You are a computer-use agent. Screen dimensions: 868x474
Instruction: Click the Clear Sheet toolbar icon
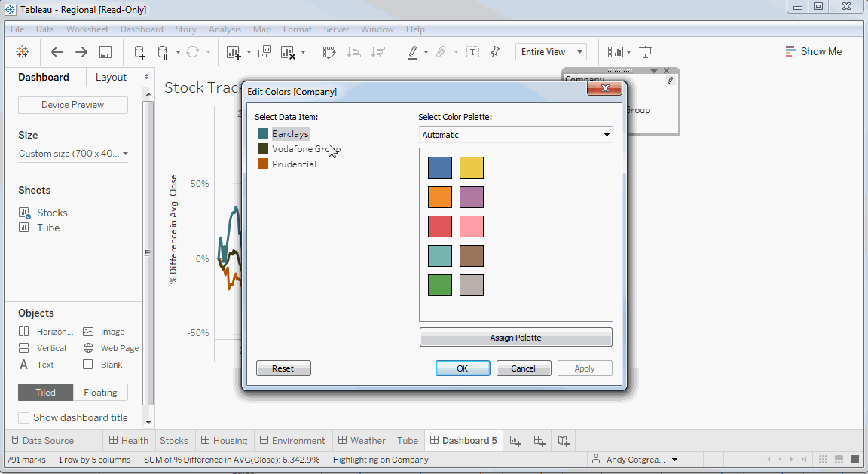click(290, 52)
